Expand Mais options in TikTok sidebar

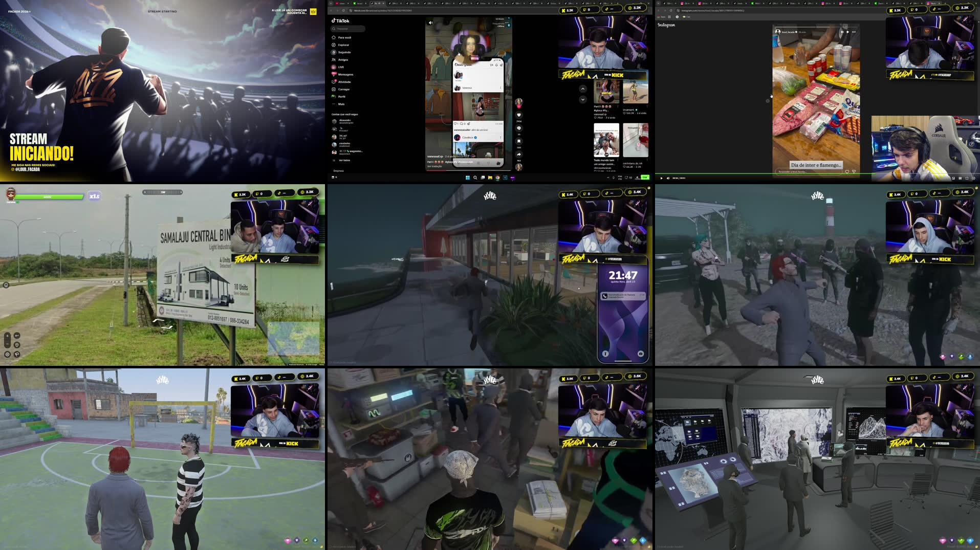point(338,104)
